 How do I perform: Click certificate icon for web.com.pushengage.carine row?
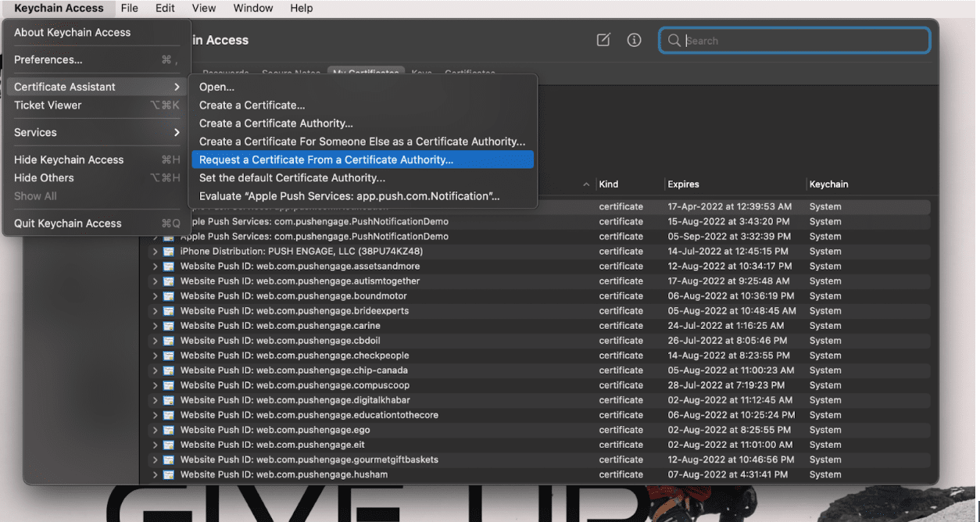tap(168, 326)
